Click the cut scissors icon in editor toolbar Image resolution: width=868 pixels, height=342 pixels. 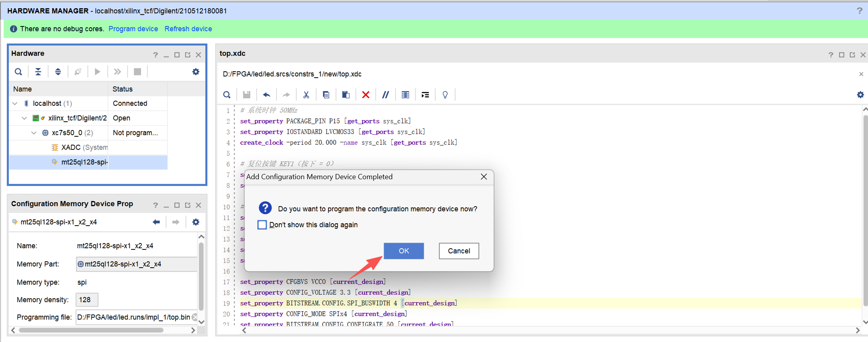tap(306, 95)
